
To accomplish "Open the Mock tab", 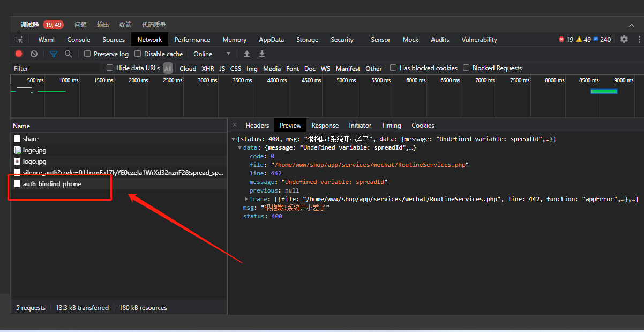I will 411,39.
